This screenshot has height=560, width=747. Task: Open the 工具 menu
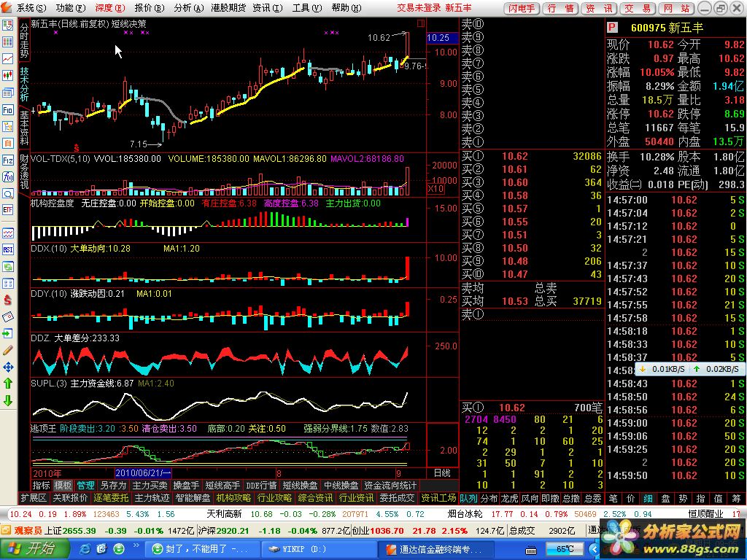click(x=307, y=7)
